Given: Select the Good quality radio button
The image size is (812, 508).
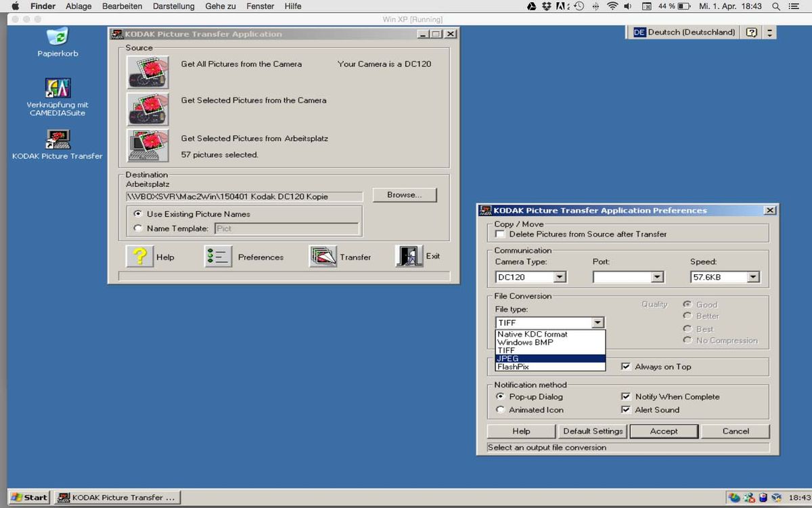Looking at the screenshot, I should click(687, 304).
